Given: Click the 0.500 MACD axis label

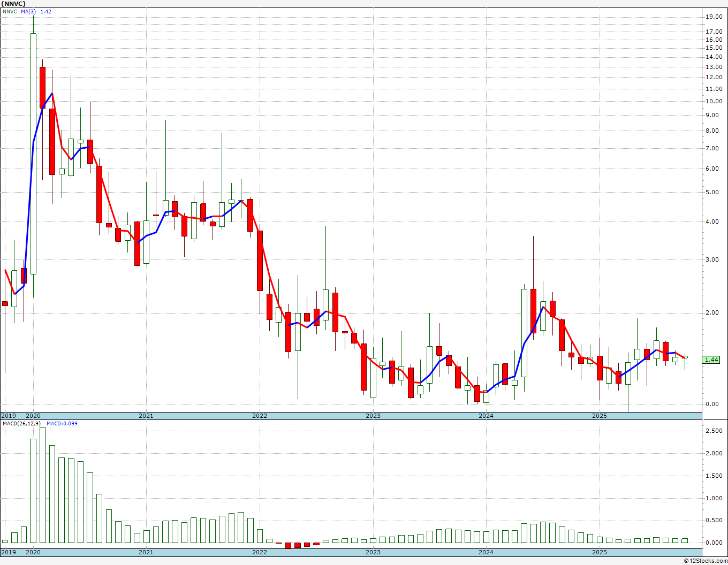Looking at the screenshot, I should pyautogui.click(x=715, y=521).
